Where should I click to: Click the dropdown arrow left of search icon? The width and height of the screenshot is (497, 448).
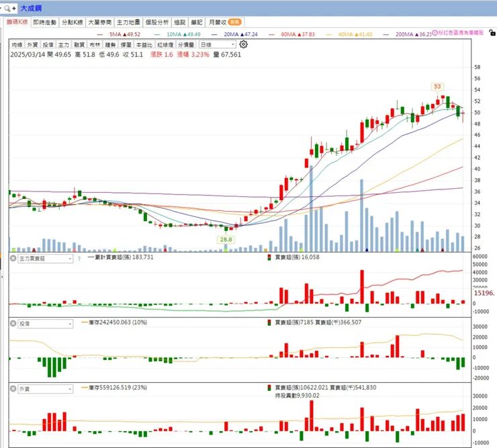[x=1, y=9]
